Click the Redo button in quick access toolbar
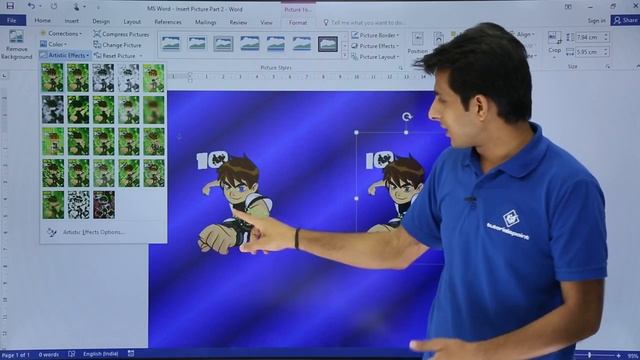This screenshot has width=640, height=360. [x=53, y=6]
